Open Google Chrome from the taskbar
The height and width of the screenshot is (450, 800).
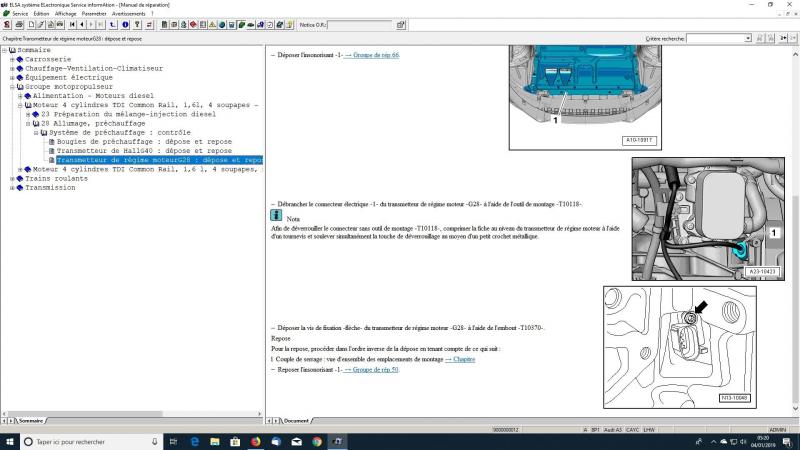tap(317, 441)
